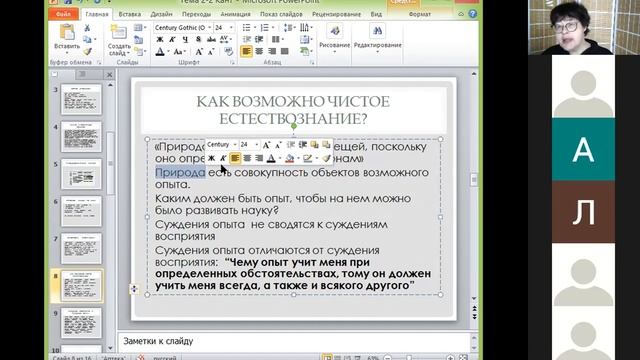
Task: Click the Paste (Вставить) clipboard icon
Action: (x=67, y=32)
